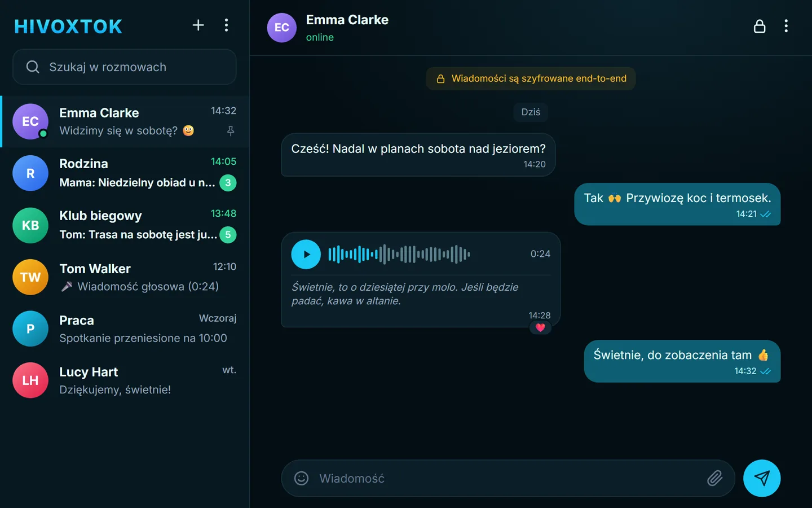Open Tom Walker conversation
The image size is (812, 508).
(125, 277)
